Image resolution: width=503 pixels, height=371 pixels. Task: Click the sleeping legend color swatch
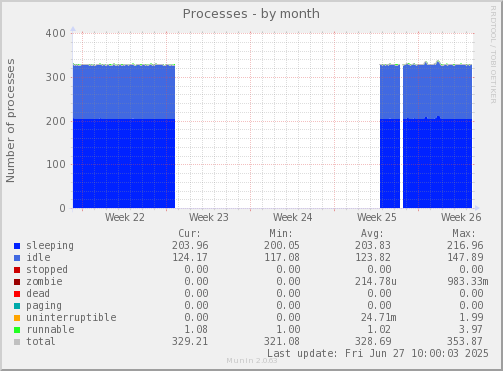click(x=17, y=246)
